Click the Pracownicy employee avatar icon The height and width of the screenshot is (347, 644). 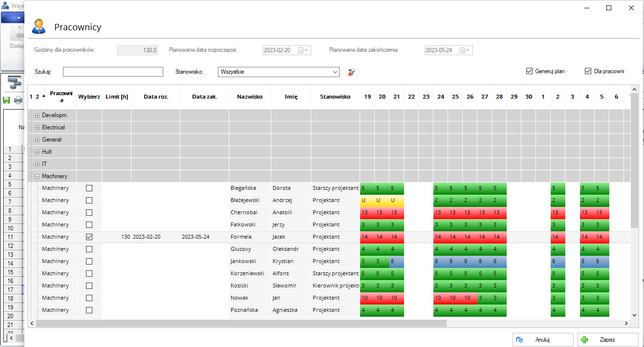click(x=39, y=27)
